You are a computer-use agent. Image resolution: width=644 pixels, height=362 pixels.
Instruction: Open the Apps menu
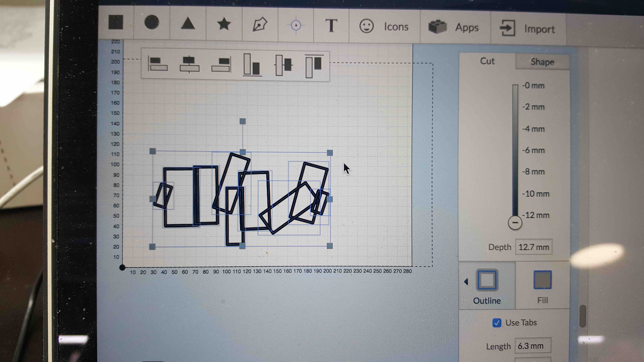click(454, 27)
